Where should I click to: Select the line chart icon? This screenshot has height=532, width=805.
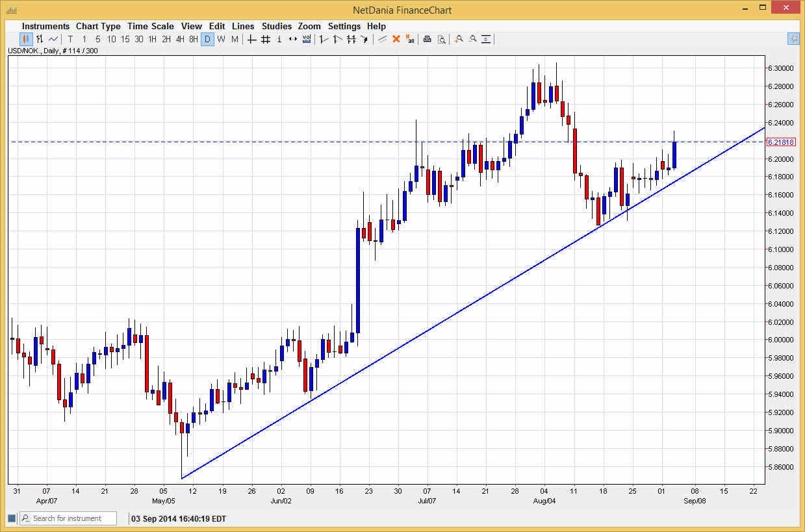[x=53, y=40]
